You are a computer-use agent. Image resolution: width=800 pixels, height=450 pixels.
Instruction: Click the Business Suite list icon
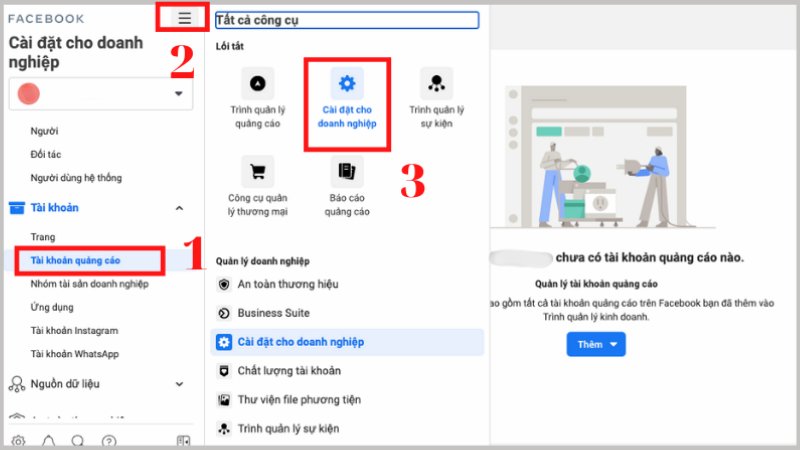pos(223,313)
